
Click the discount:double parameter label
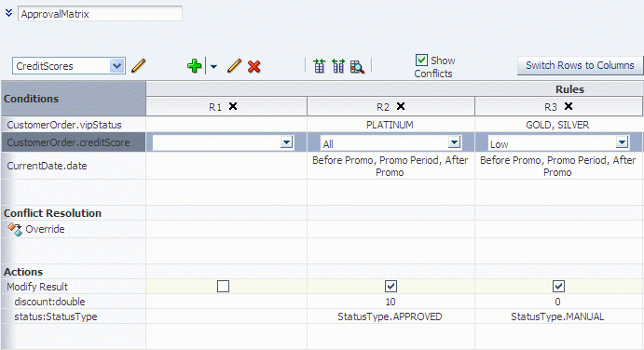[49, 302]
